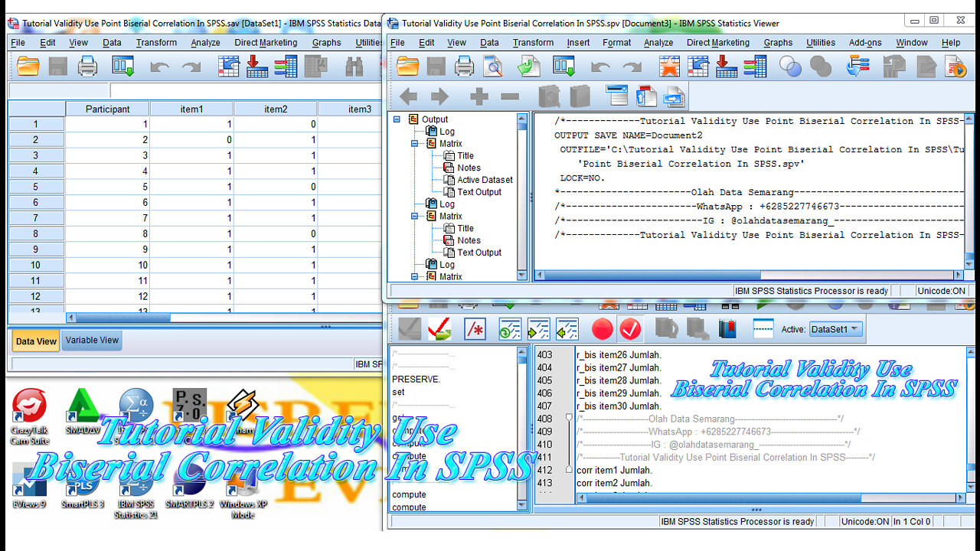This screenshot has height=551, width=980.
Task: Click Go to Variable icon in Data Editor
Action: coord(257,67)
